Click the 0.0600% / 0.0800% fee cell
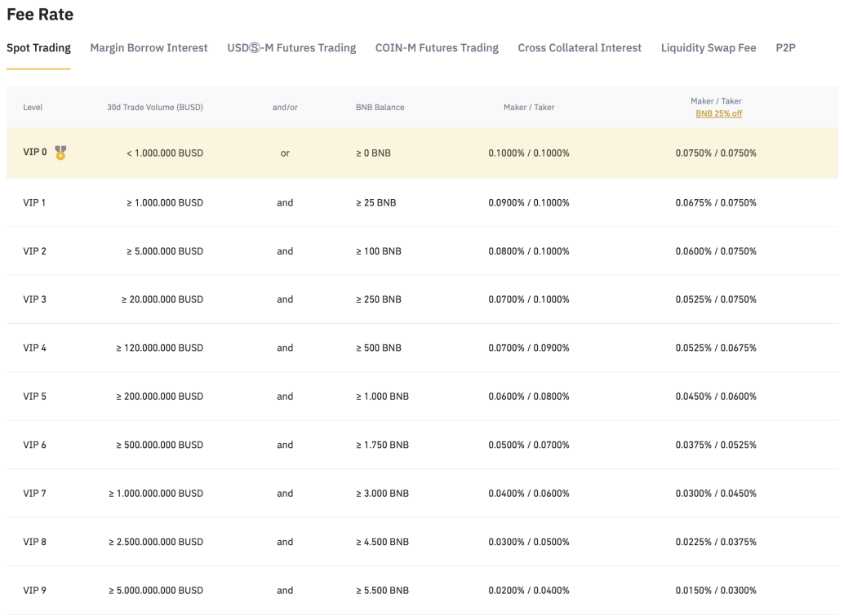This screenshot has width=844, height=616. click(x=529, y=397)
